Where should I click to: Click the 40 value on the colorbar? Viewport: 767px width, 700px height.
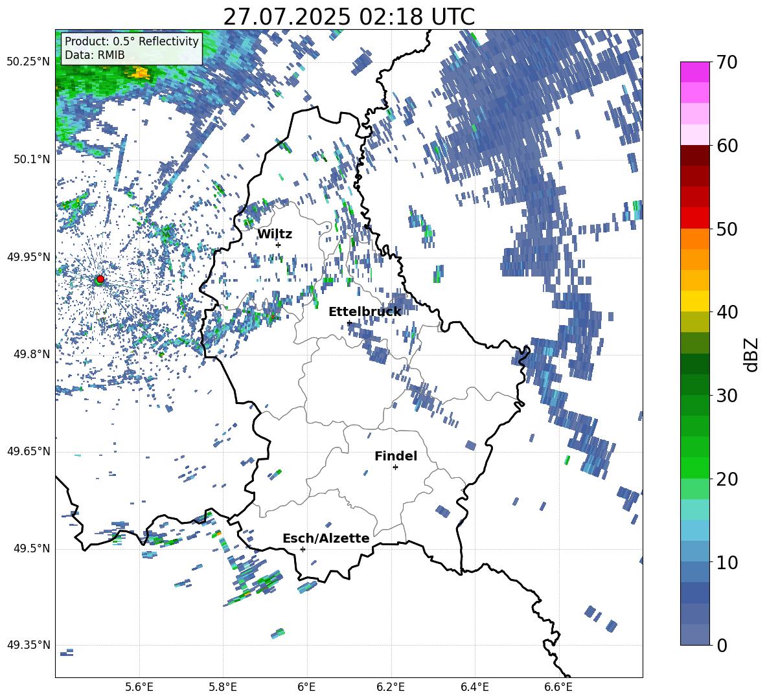point(727,312)
